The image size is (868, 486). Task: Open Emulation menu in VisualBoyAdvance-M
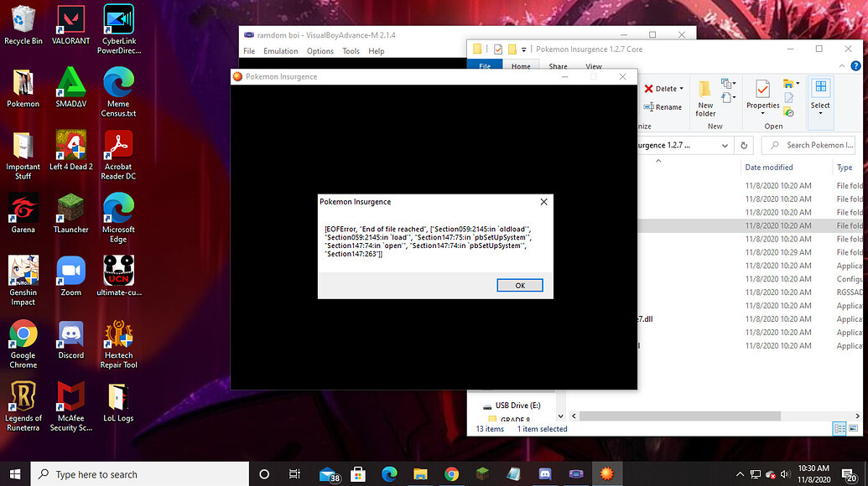(281, 51)
